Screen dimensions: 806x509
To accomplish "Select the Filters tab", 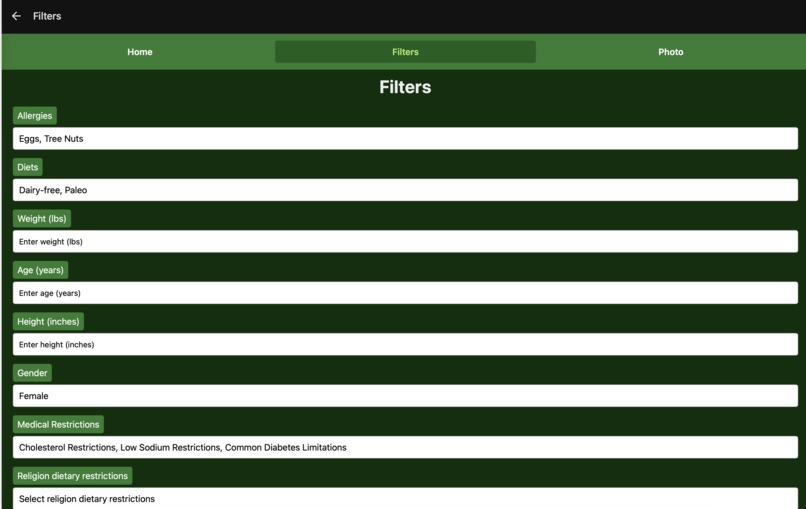I will (x=405, y=52).
